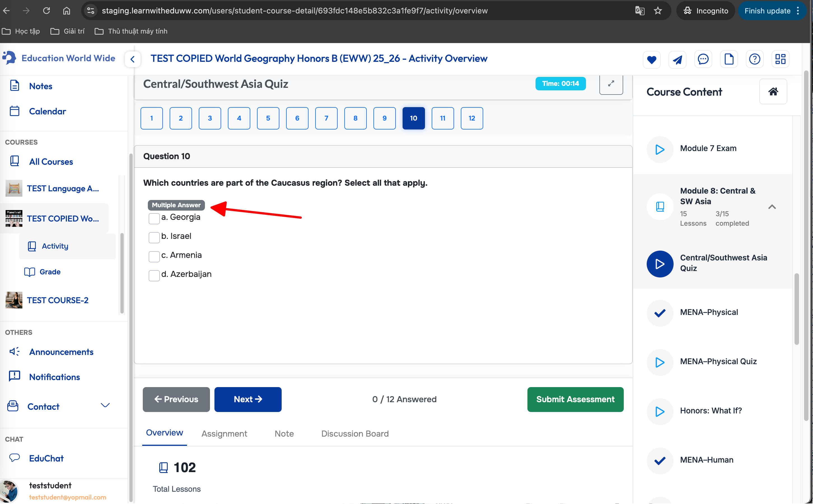Image resolution: width=813 pixels, height=504 pixels.
Task: Expand quiz to fullscreen view
Action: point(611,84)
